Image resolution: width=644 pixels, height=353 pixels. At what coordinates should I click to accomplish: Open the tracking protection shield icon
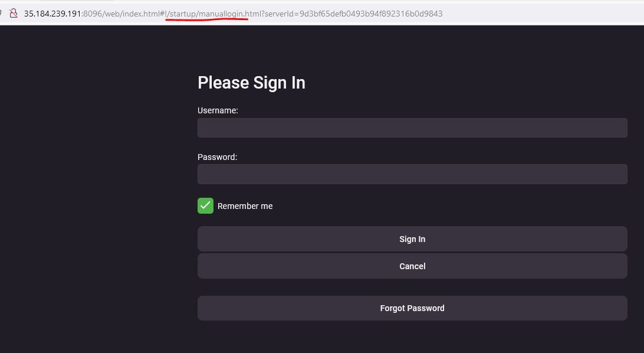click(2, 13)
